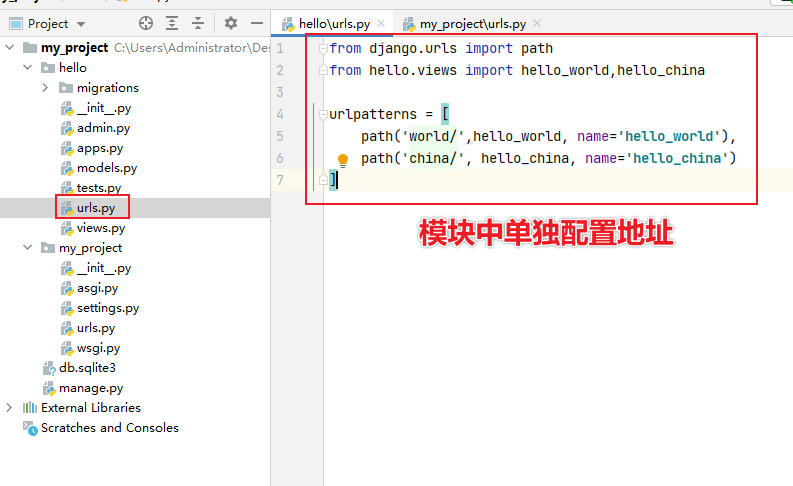
Task: Click 'world/' route string in code
Action: 433,136
